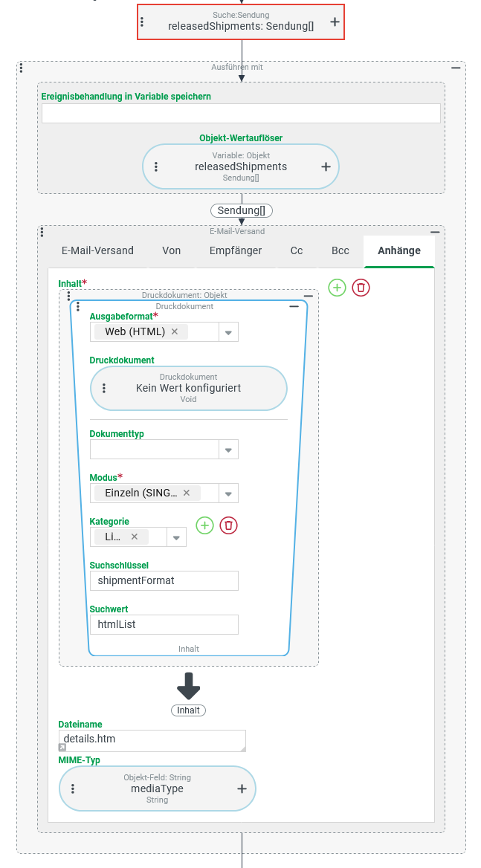This screenshot has width=481, height=868.
Task: Switch to the E-Mail-Versand tab
Action: [x=97, y=250]
